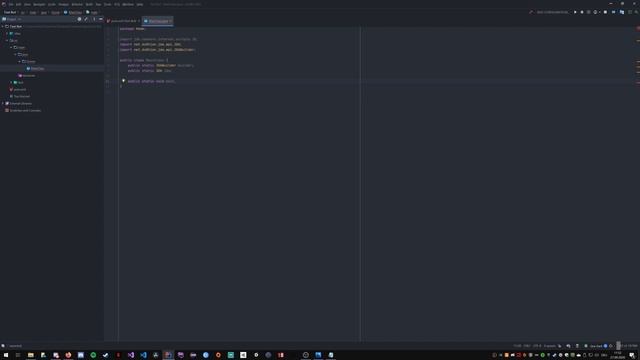Open File Explorer from the taskbar
Screen dimensions: 640x360
pos(31,355)
